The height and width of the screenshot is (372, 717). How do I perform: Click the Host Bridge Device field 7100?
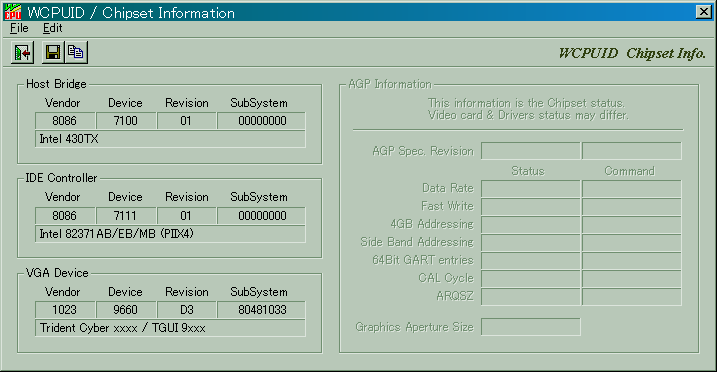(126, 121)
